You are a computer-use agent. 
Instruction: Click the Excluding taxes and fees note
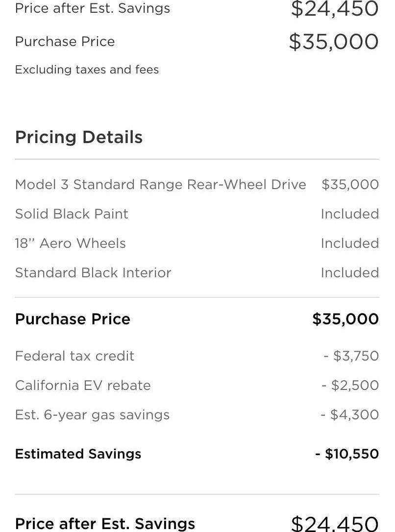pyautogui.click(x=87, y=70)
